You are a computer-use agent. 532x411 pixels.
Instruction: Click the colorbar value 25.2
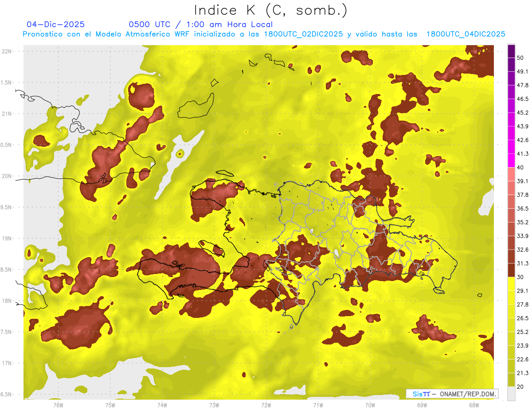[523, 332]
